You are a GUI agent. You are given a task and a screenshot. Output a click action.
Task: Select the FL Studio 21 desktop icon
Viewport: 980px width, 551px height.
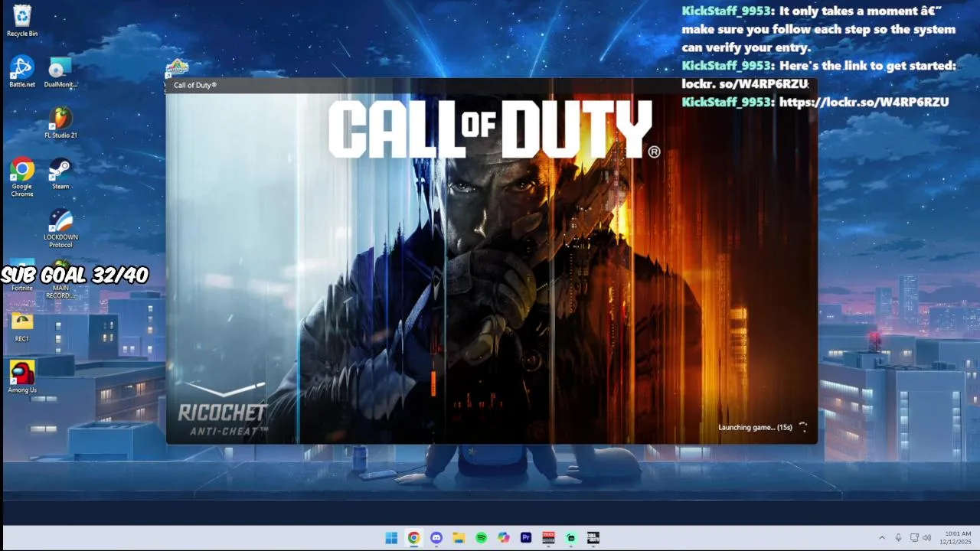click(60, 122)
